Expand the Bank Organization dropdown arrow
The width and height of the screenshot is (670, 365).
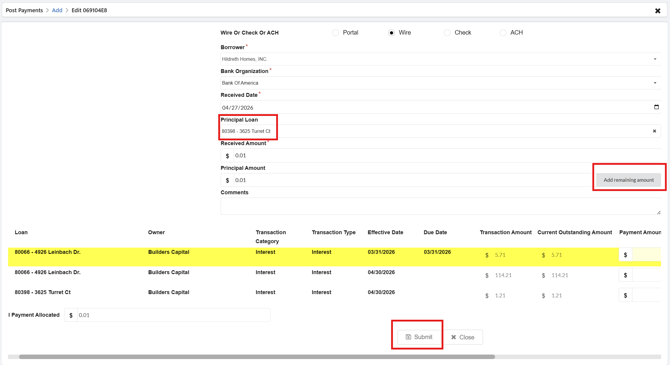coord(655,83)
